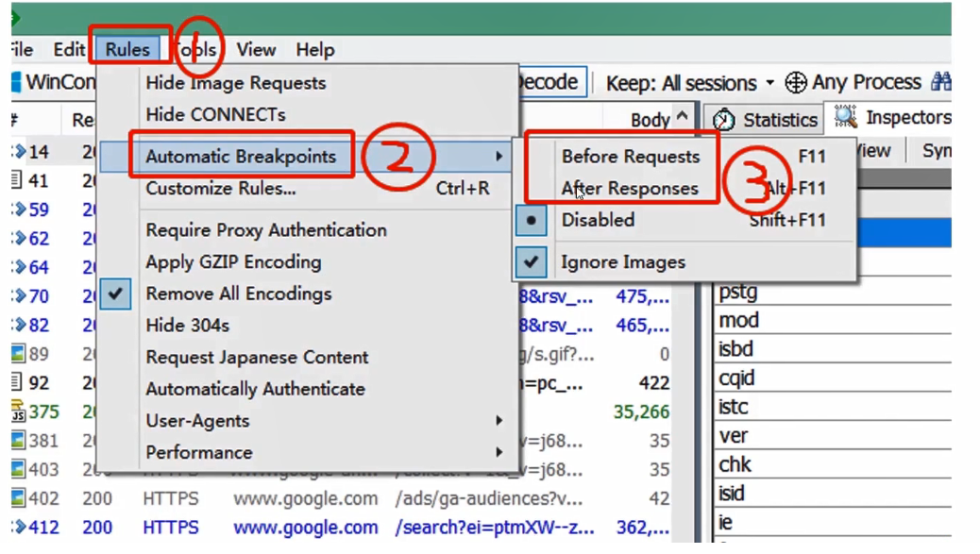The height and width of the screenshot is (554, 980).
Task: Select ie parameter row
Action: tap(833, 522)
